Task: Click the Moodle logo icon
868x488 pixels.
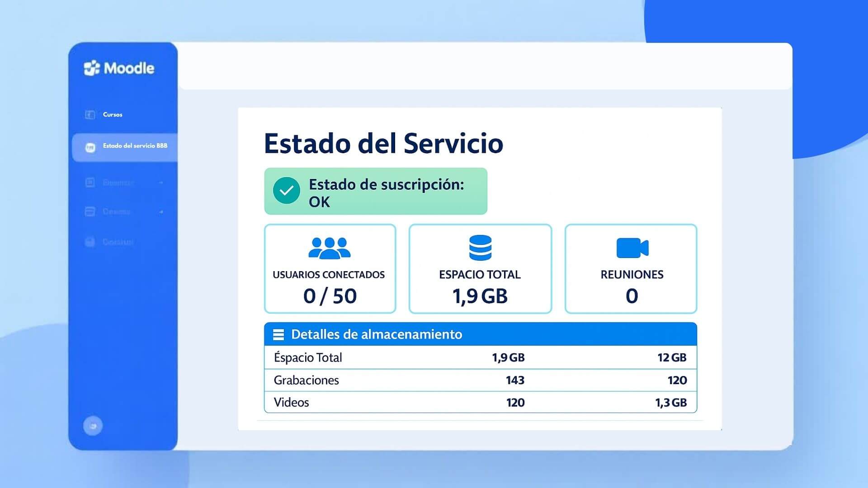Action: point(92,68)
